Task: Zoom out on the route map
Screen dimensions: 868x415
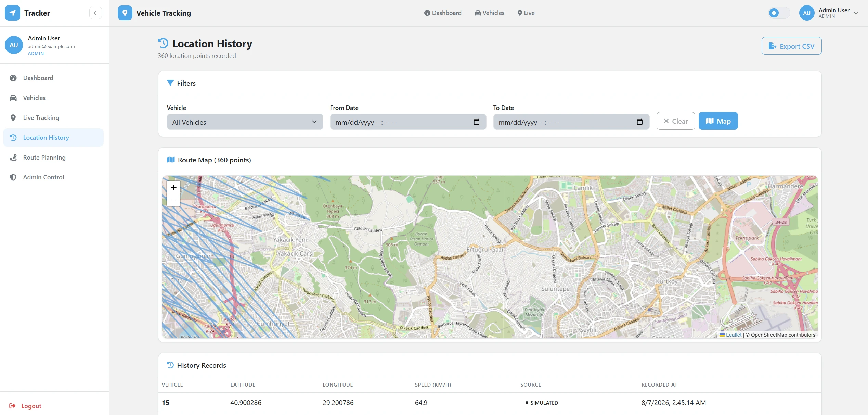Action: pyautogui.click(x=173, y=200)
